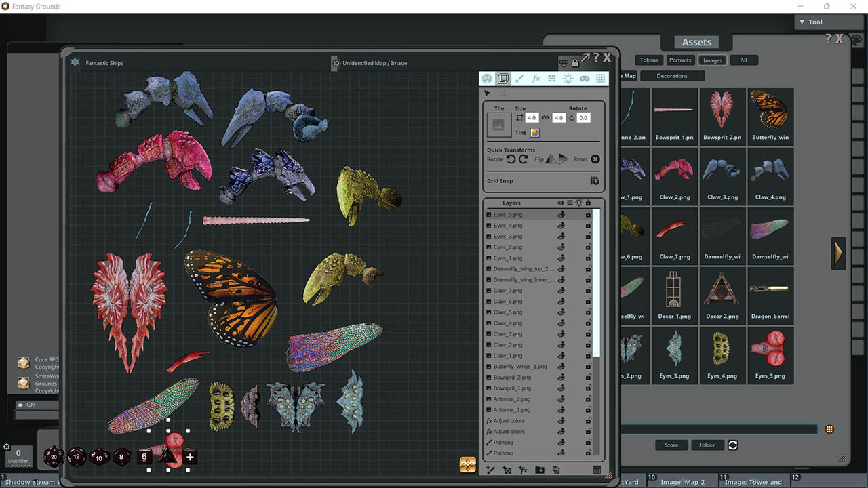Toggle visibility of Eyes_4.png layer
Screen dimensions: 868x488
(x=561, y=226)
